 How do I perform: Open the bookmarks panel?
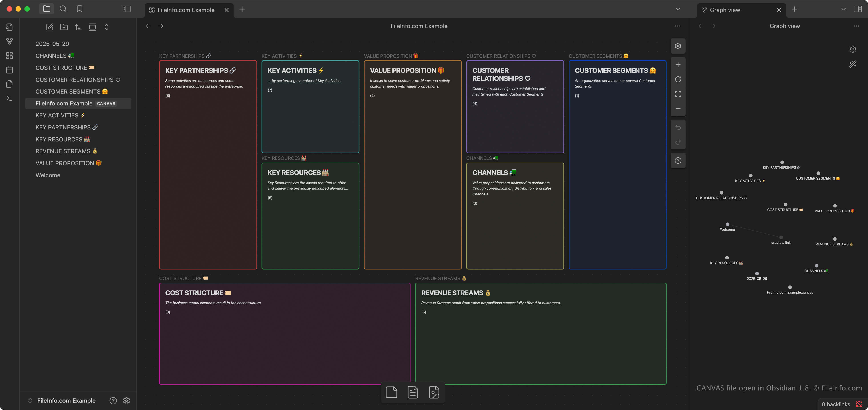coord(80,9)
